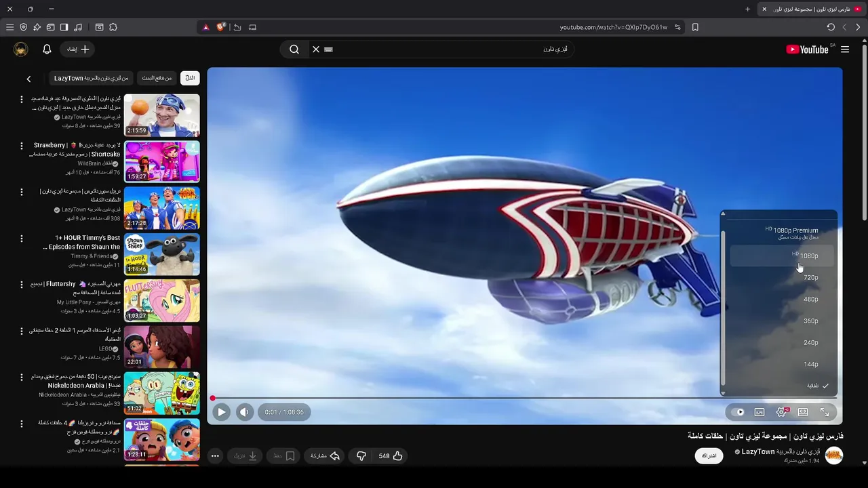This screenshot has height=488, width=868.
Task: Open options for Nickelodeon Arabia SpongeBob video
Action: (x=21, y=378)
